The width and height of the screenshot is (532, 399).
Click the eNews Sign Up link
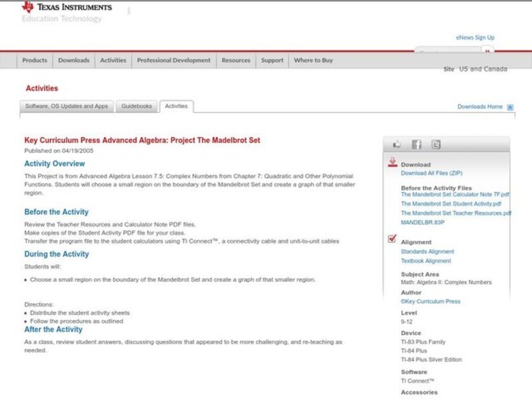tap(475, 38)
